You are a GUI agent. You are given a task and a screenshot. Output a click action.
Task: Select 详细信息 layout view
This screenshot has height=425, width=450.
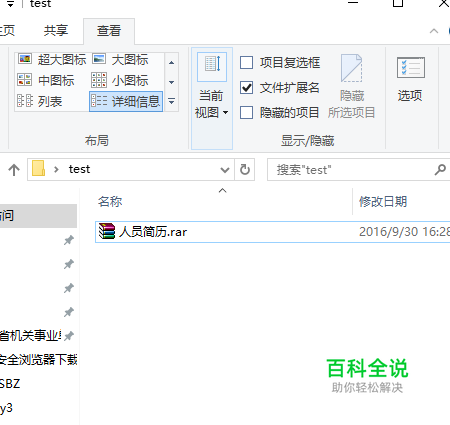pyautogui.click(x=126, y=101)
